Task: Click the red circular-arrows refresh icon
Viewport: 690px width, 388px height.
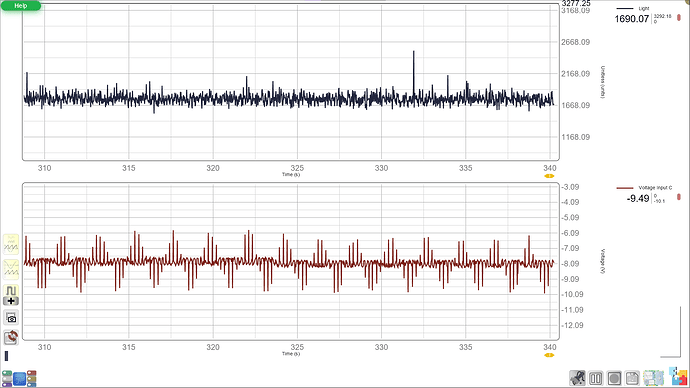Action: [x=11, y=337]
